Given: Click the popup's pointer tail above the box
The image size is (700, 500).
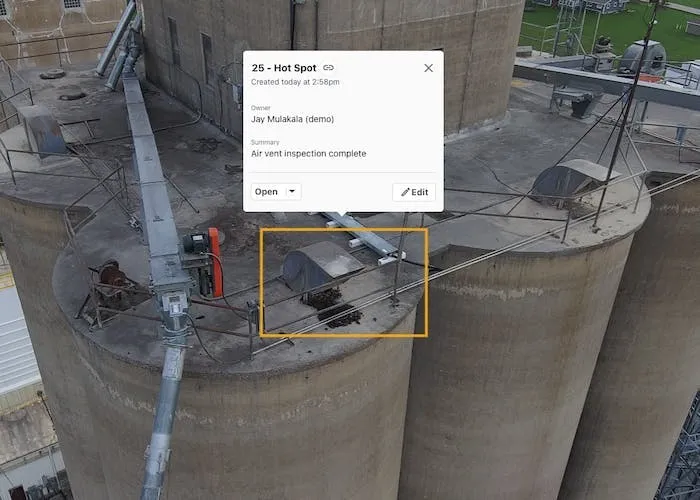Looking at the screenshot, I should pyautogui.click(x=343, y=215).
